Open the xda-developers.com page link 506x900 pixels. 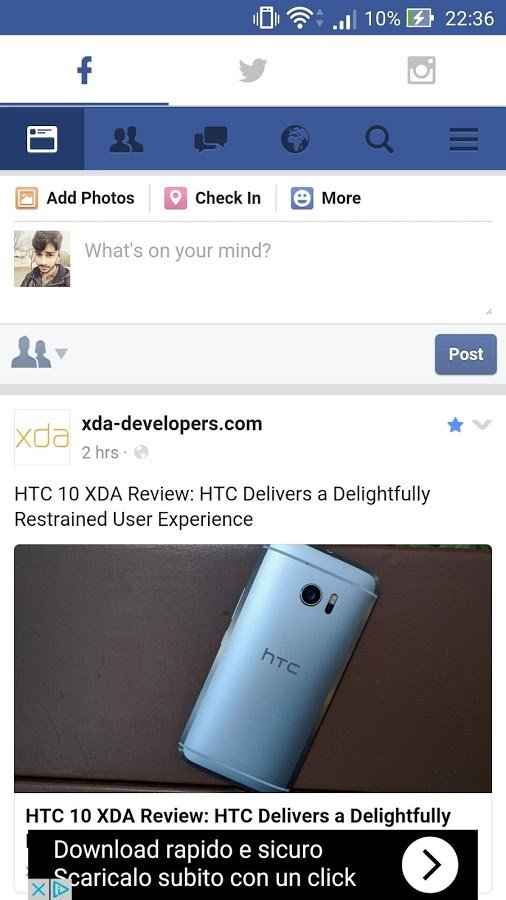(x=172, y=424)
